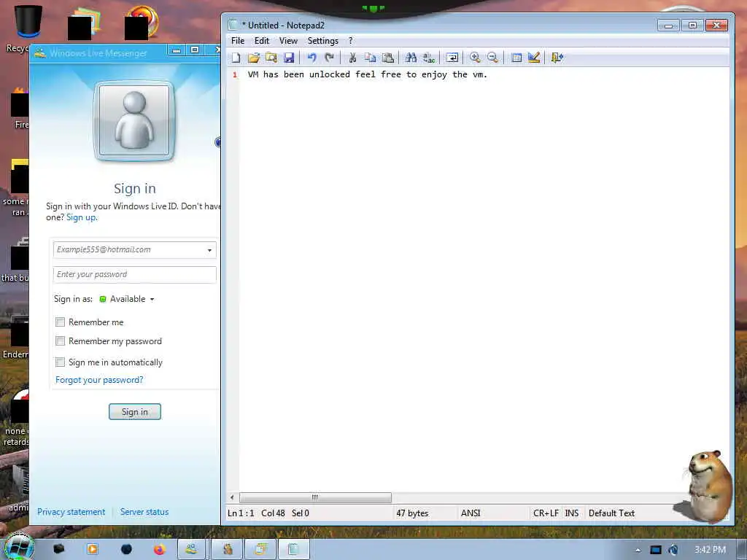This screenshot has height=560, width=747.
Task: Maximize the Windows Live Messenger window
Action: (x=194, y=50)
